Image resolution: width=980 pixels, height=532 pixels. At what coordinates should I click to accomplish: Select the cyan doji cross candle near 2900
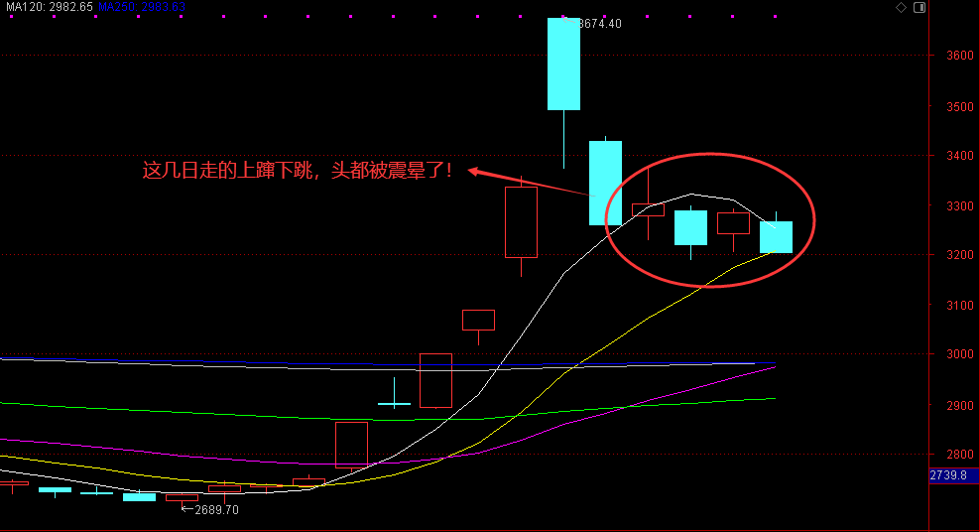(394, 403)
